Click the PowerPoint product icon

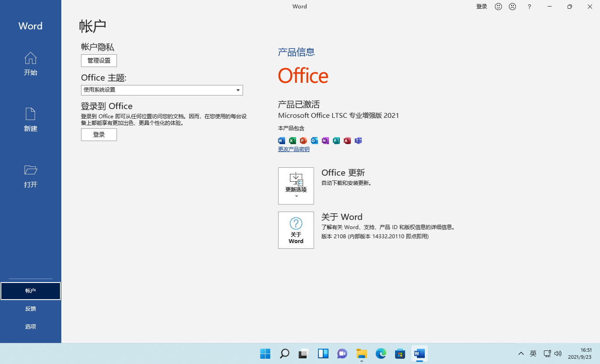click(303, 141)
